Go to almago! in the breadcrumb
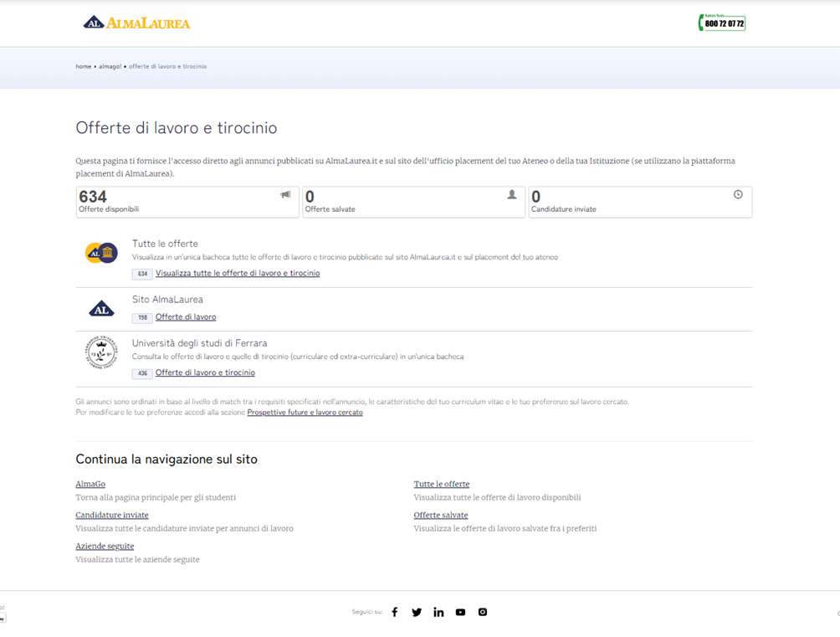 pyautogui.click(x=110, y=66)
